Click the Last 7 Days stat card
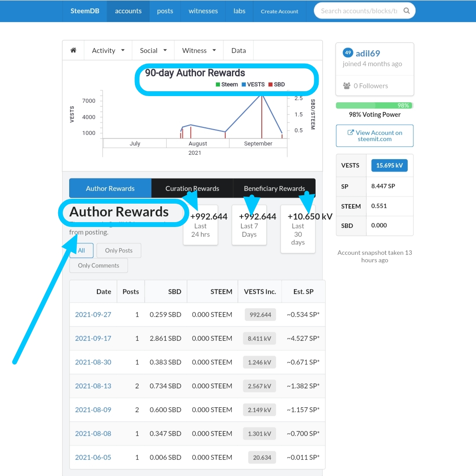 (249, 225)
